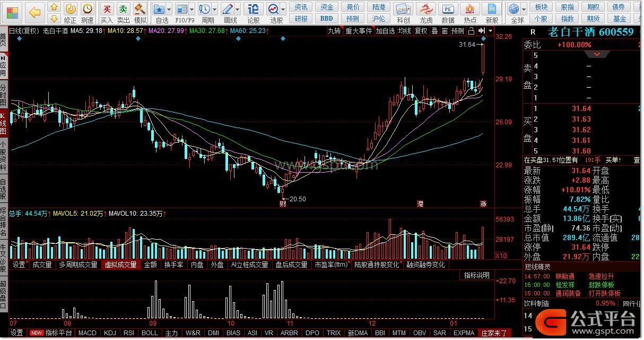Click the green 卖出 sell icon
Viewport: 644px width, 340px height.
(124, 13)
